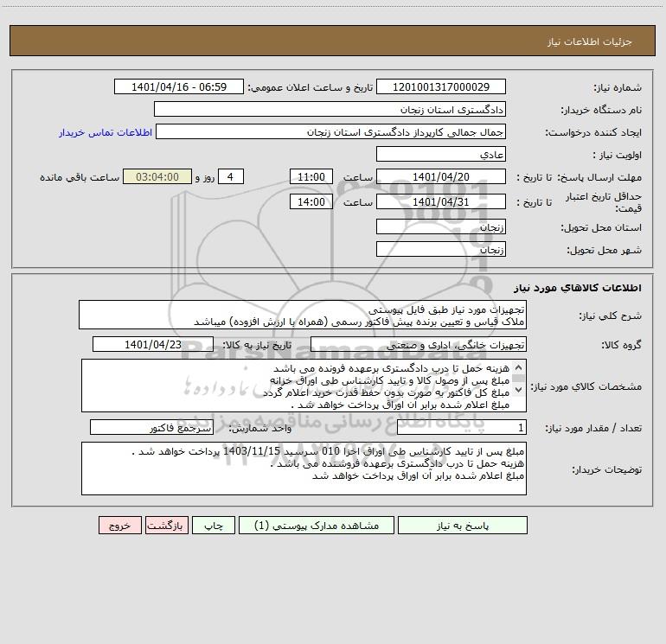Viewport: 666px width, 644px height.
Task: Click scroll-down arrow in item specifications box
Action: [x=518, y=389]
